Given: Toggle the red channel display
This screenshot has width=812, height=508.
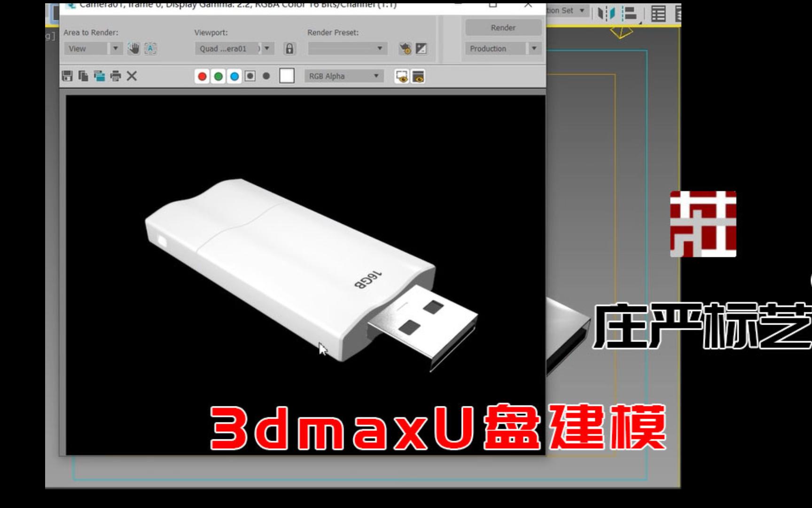Looking at the screenshot, I should [202, 76].
